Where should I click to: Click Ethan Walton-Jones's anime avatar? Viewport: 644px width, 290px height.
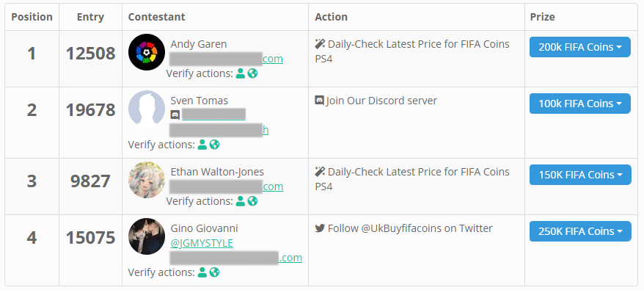pos(147,180)
